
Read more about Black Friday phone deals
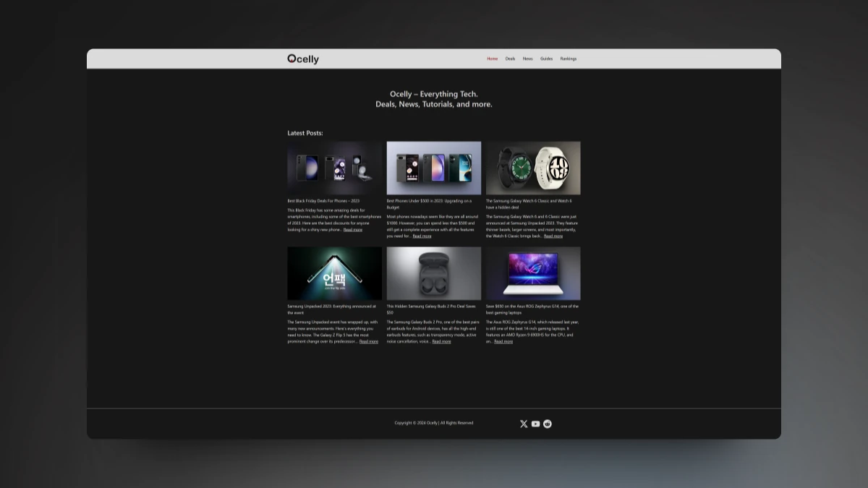click(x=352, y=230)
